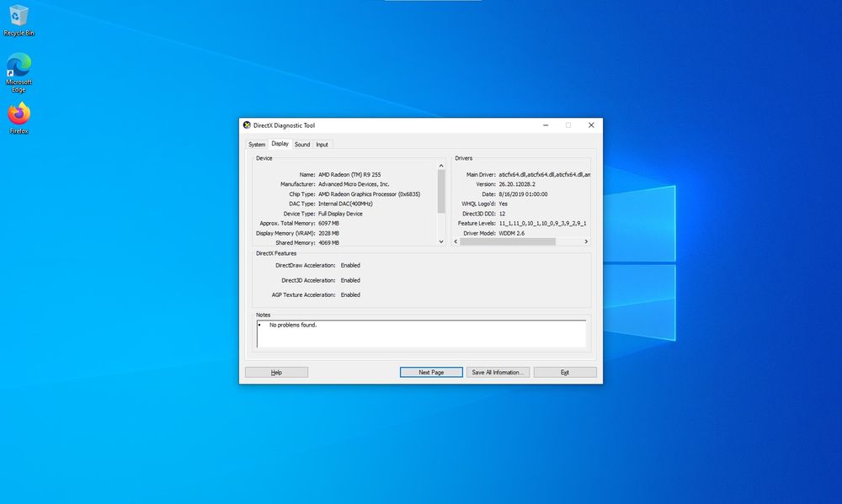Click the Help button

coord(276,372)
